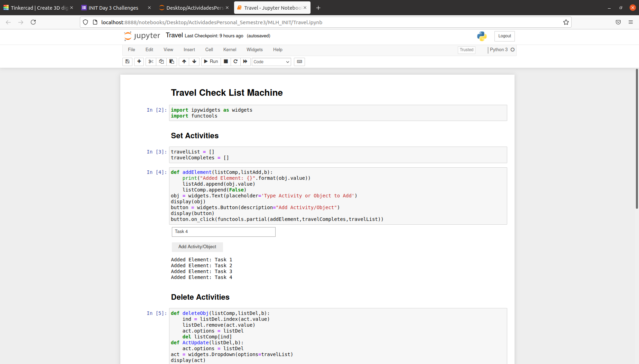Open a new browser tab
The width and height of the screenshot is (639, 364).
pyautogui.click(x=318, y=8)
